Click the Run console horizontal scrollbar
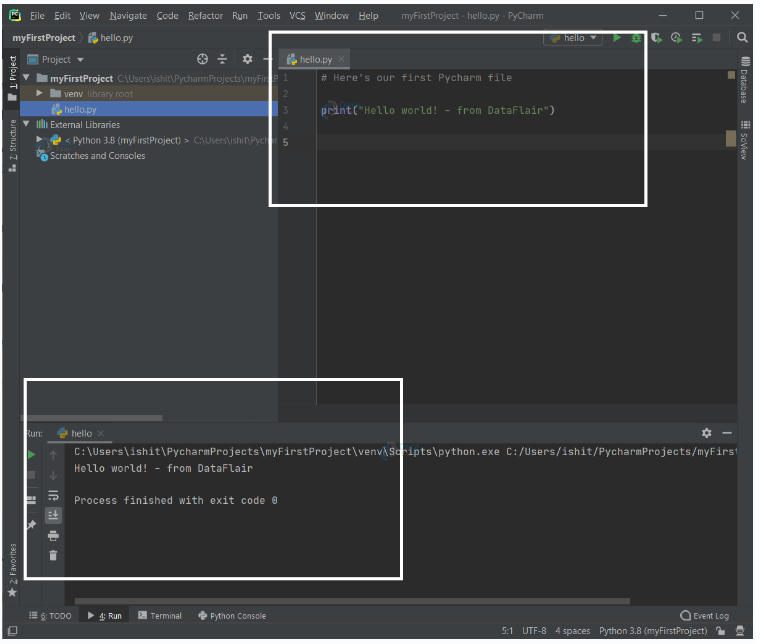The image size is (769, 644). point(352,601)
